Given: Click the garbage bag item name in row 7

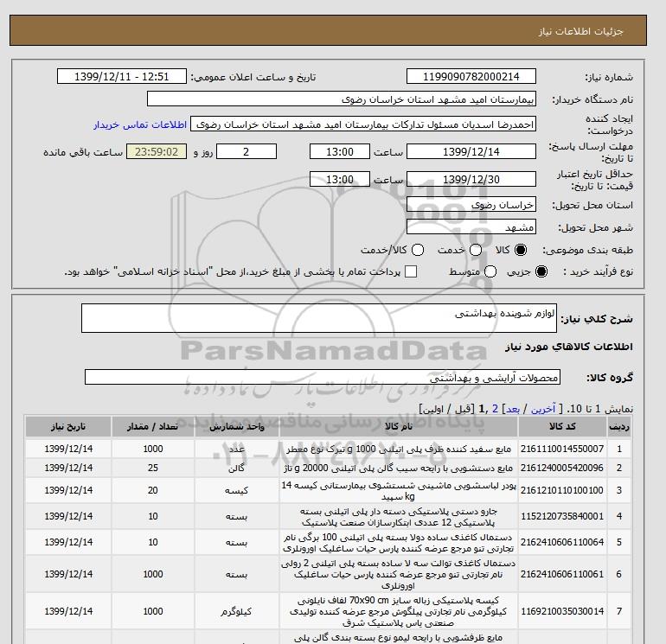Looking at the screenshot, I should [399, 611].
